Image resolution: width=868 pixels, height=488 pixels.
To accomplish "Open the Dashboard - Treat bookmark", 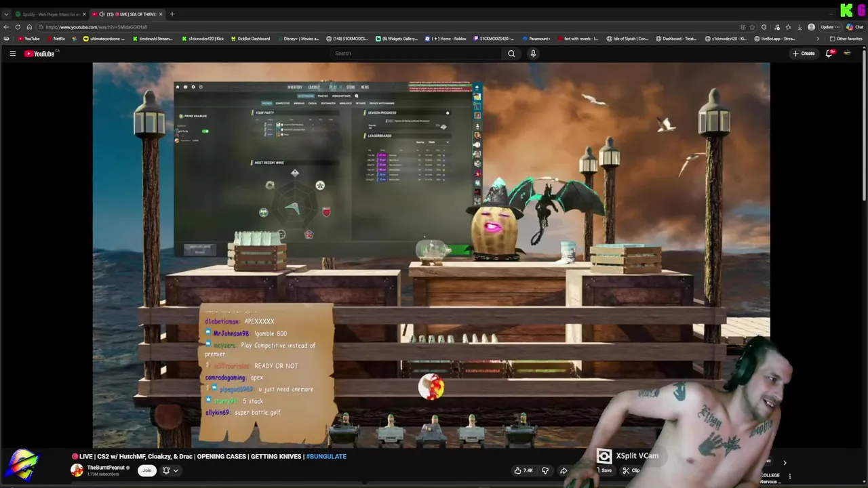I will coord(676,39).
